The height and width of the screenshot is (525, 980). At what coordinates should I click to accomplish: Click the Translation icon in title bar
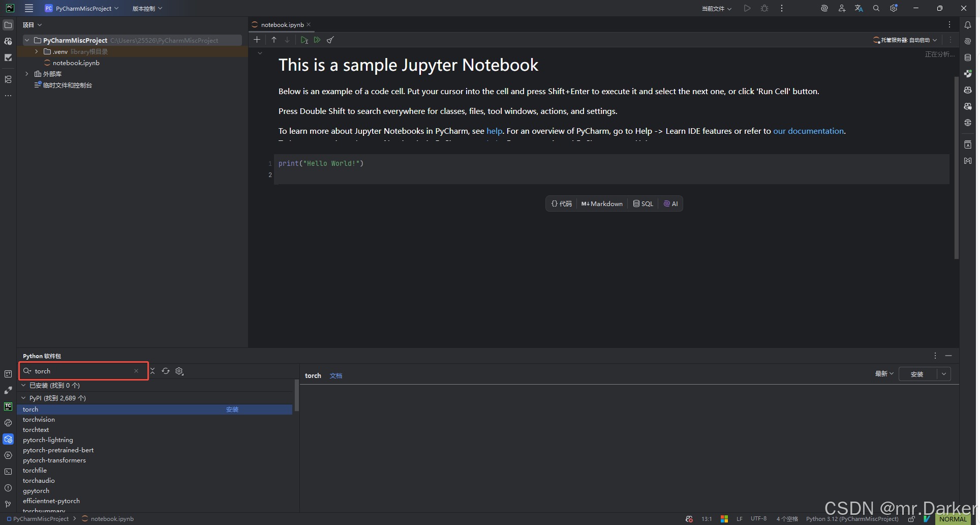coord(859,8)
